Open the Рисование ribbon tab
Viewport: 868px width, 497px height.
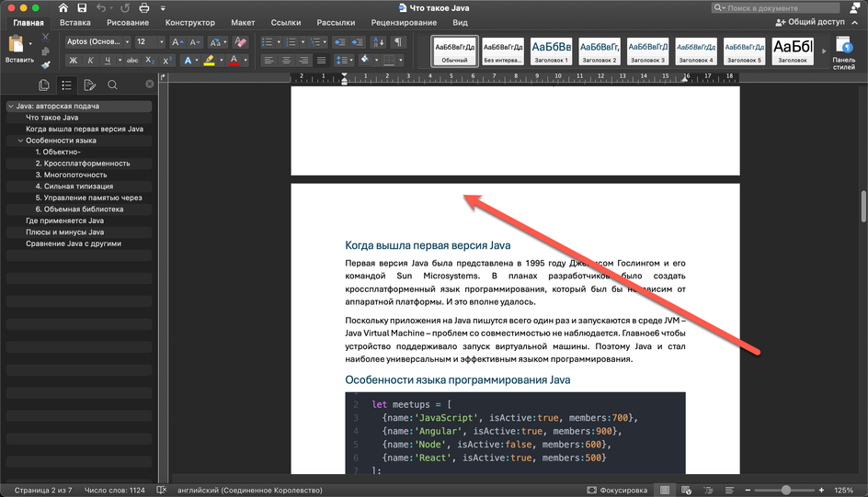click(x=128, y=23)
